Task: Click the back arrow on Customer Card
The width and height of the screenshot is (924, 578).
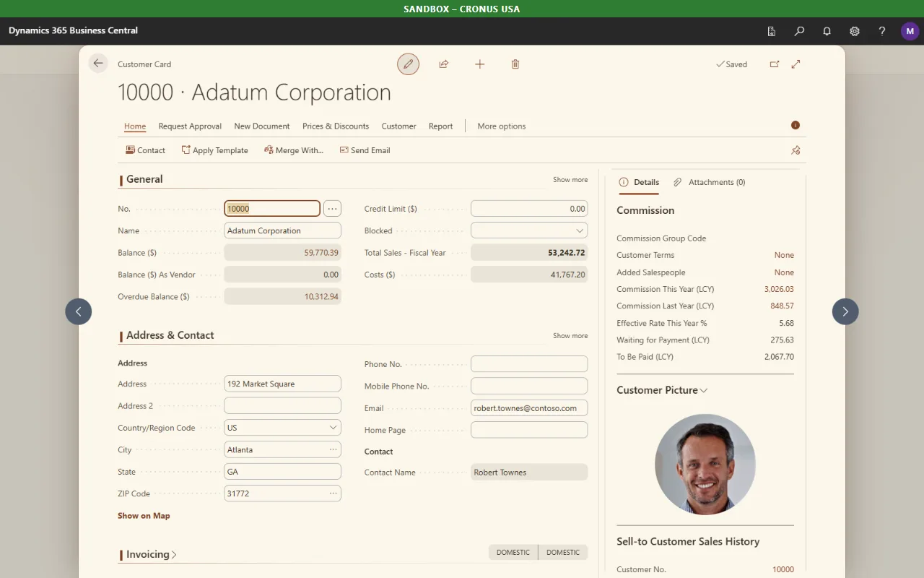Action: tap(98, 64)
